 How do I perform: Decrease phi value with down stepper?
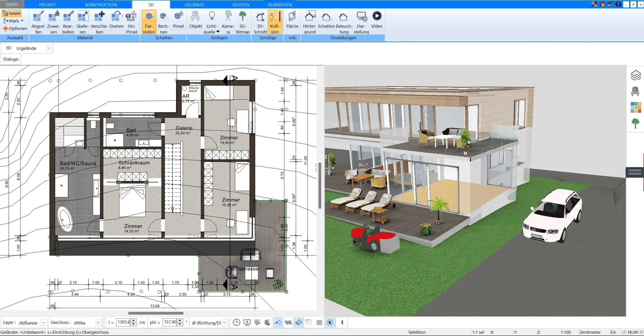click(180, 324)
